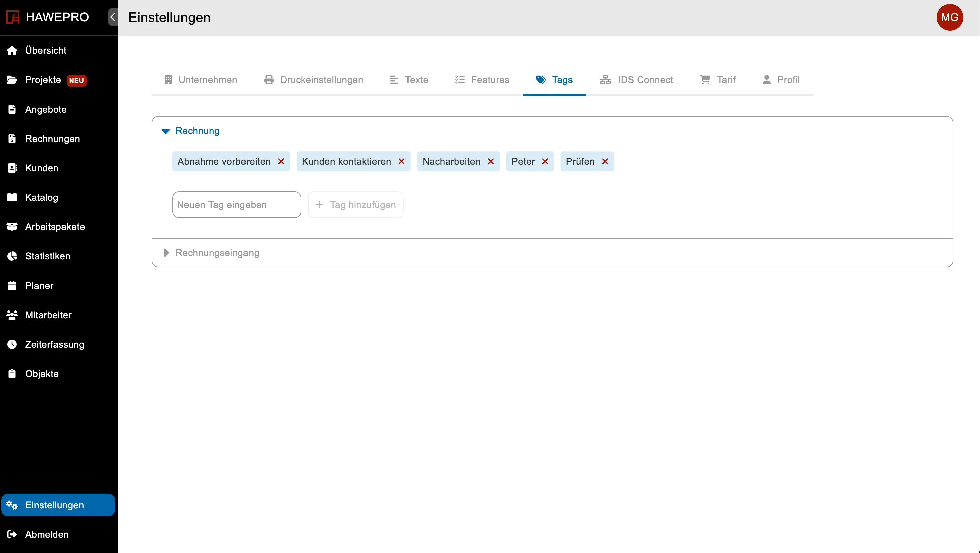Click the Mitarbeiter people icon
The width and height of the screenshot is (980, 553).
tap(12, 315)
